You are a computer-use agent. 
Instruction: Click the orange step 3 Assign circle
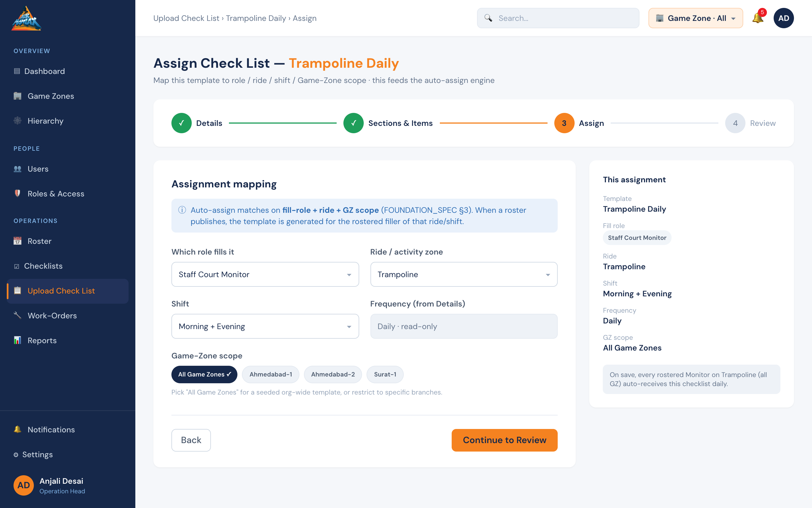pyautogui.click(x=564, y=123)
